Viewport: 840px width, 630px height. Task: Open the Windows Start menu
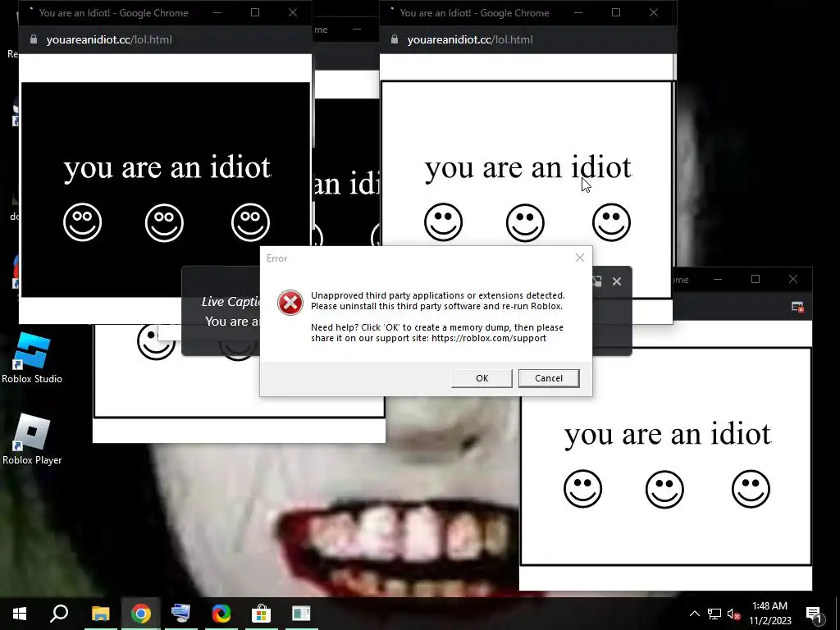20,614
